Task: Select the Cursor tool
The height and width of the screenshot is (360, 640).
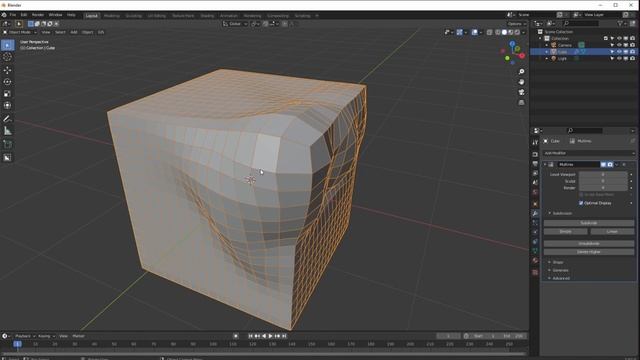Action: point(7,57)
